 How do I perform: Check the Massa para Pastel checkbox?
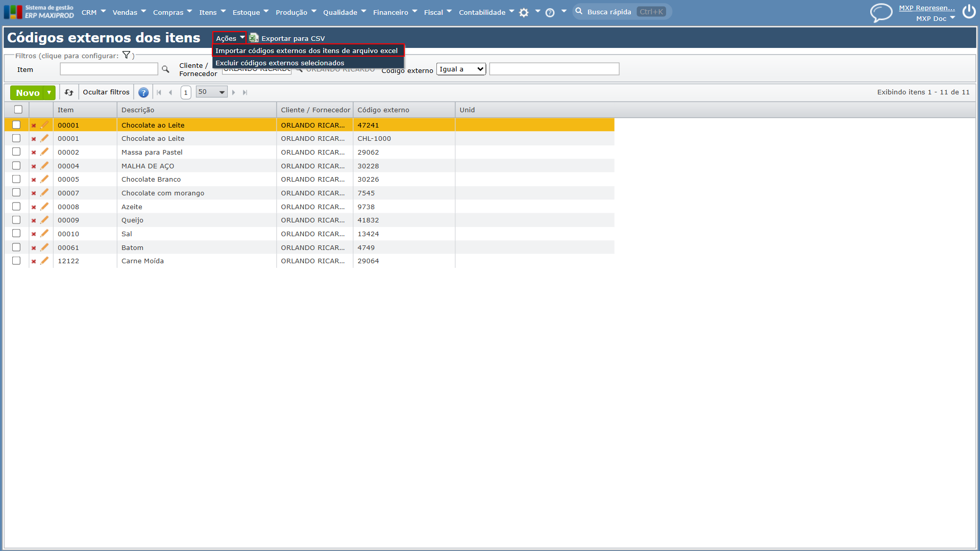[16, 152]
